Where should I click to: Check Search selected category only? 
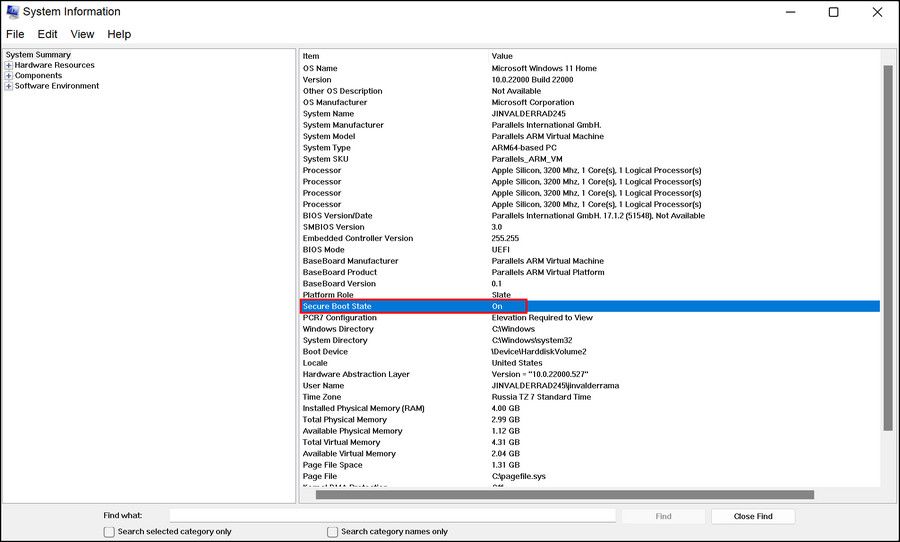[x=109, y=532]
